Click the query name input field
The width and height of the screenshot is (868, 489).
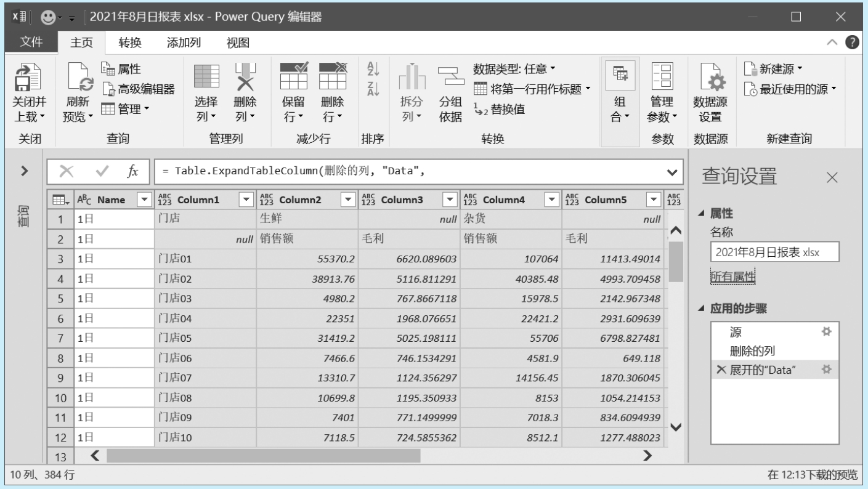point(774,252)
